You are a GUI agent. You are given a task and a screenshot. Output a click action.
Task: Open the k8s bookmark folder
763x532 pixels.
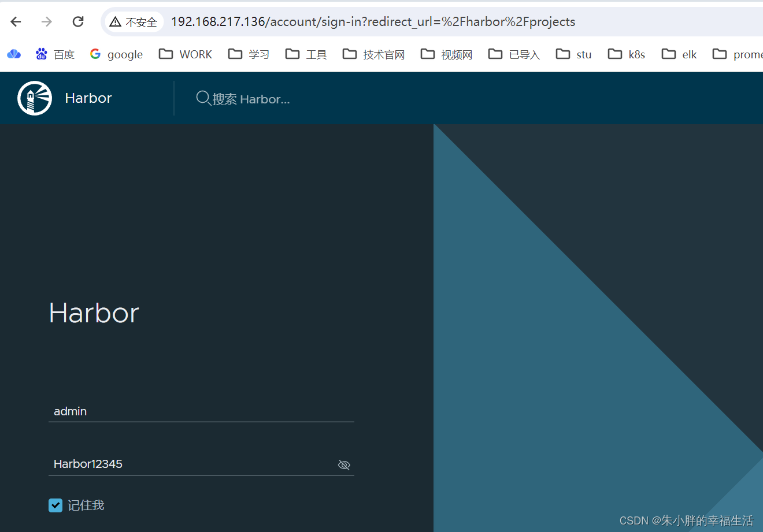tap(626, 54)
